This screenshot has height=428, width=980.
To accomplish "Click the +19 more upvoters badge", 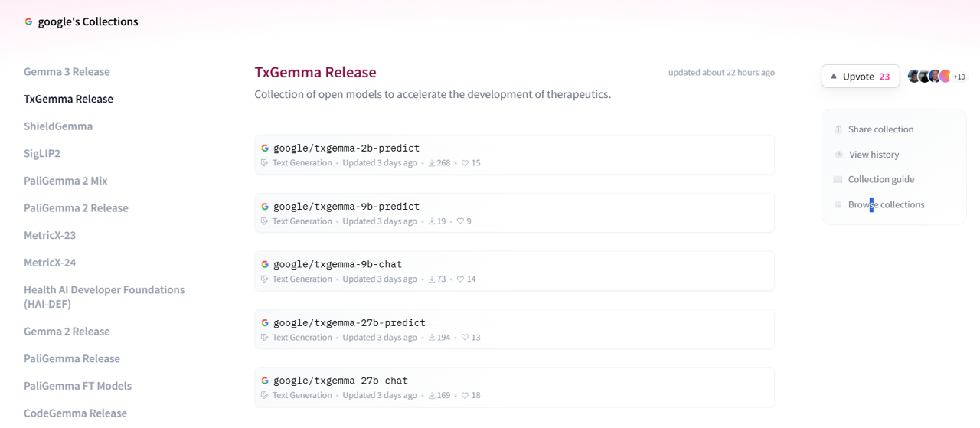I will pos(959,77).
